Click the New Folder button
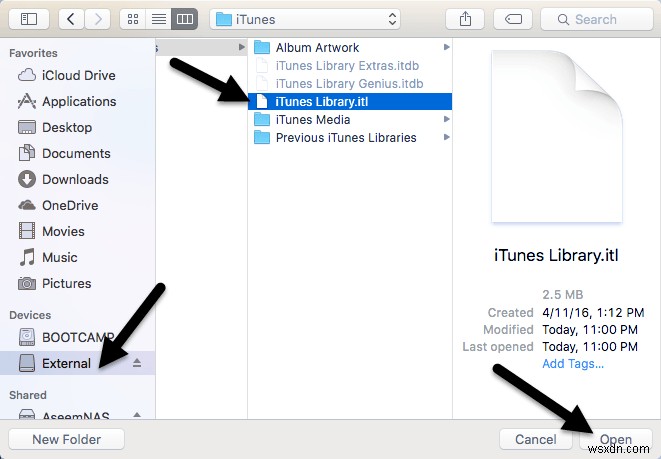 67,440
